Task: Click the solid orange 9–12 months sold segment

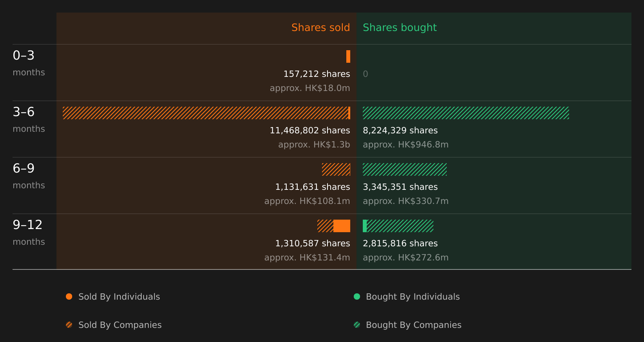Action: [x=342, y=226]
